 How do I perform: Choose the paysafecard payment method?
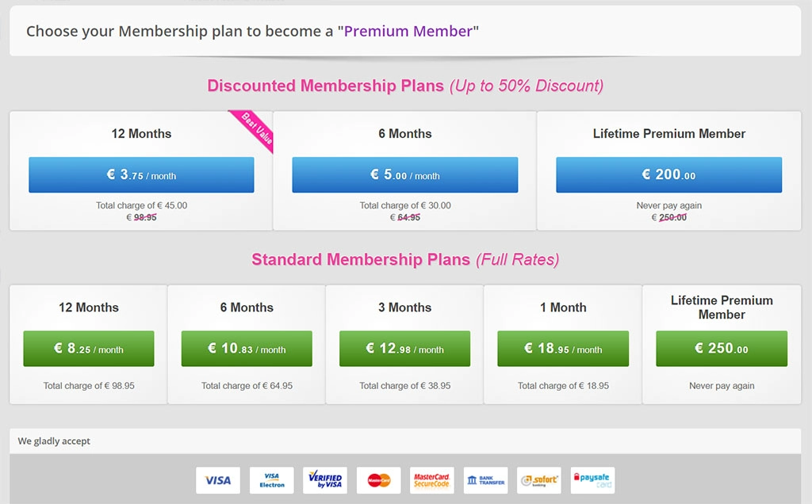592,479
